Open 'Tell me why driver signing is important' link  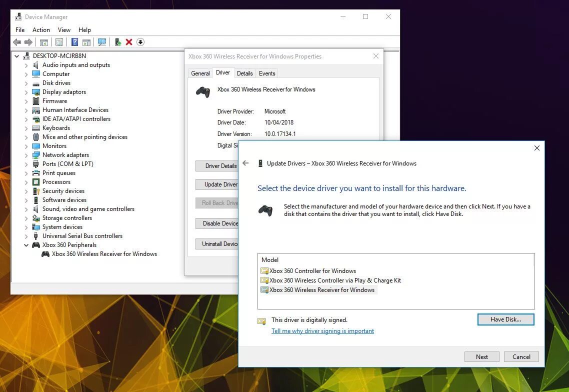322,331
